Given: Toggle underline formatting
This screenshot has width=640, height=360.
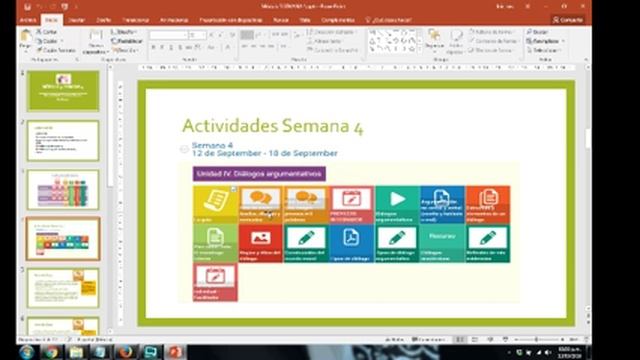Looking at the screenshot, I should 171,48.
